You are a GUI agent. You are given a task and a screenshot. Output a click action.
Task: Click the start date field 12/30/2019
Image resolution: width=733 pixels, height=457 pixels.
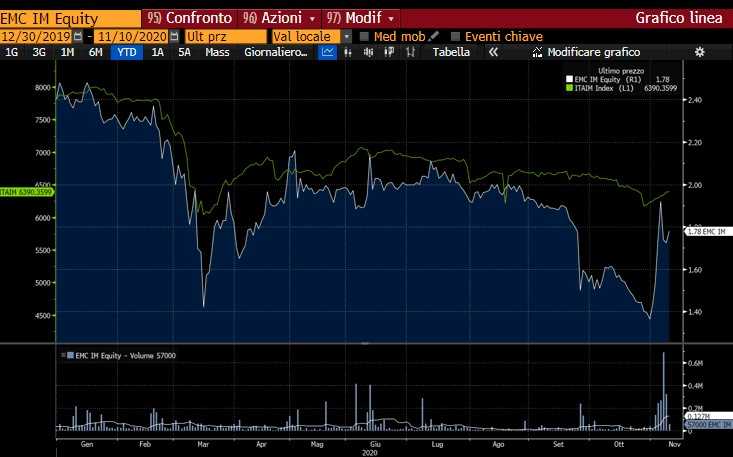point(36,36)
